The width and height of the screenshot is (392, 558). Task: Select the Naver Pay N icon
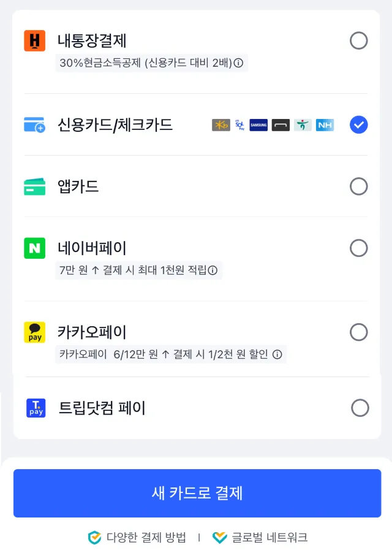[x=34, y=248]
